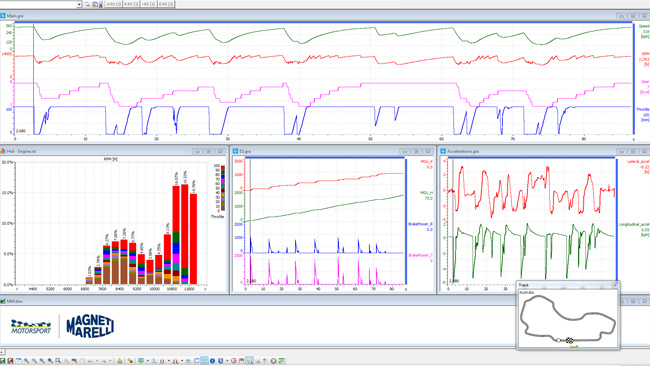Click the white car position marker on Track map
The image size is (650, 366).
(559, 340)
